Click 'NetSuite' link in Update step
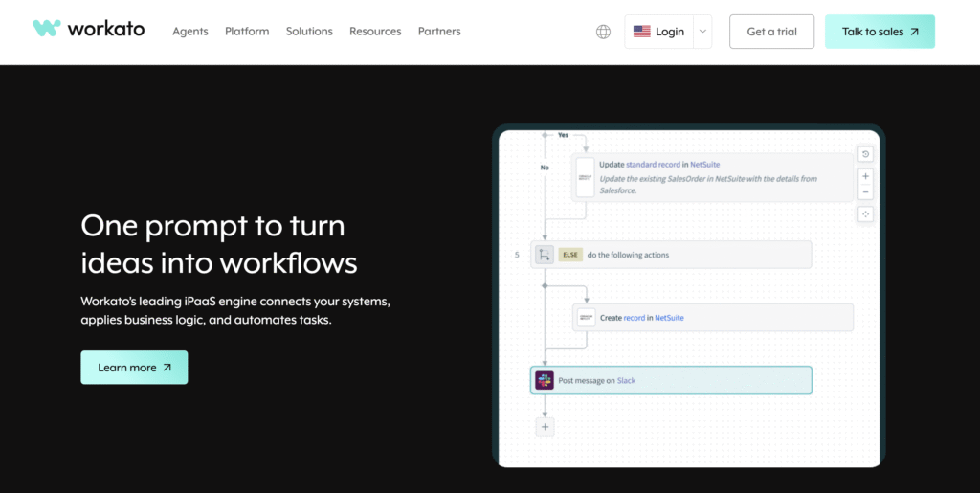The image size is (980, 493). 705,165
